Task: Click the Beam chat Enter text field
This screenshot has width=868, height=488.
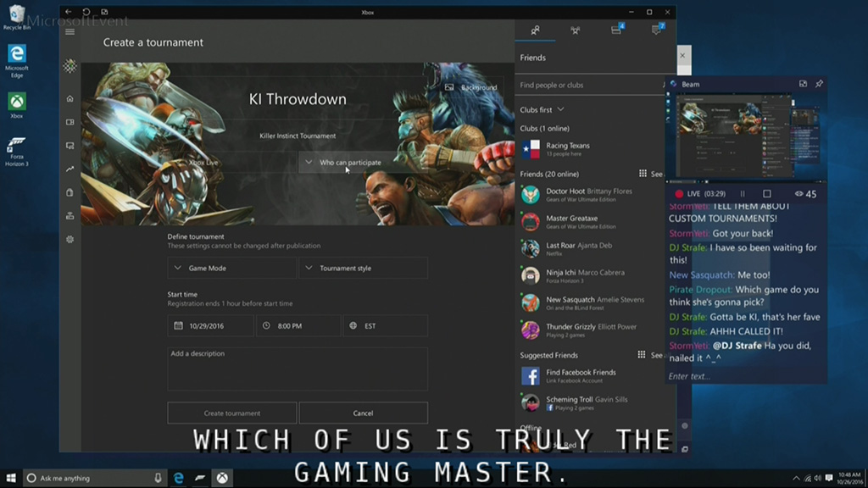Action: point(746,376)
